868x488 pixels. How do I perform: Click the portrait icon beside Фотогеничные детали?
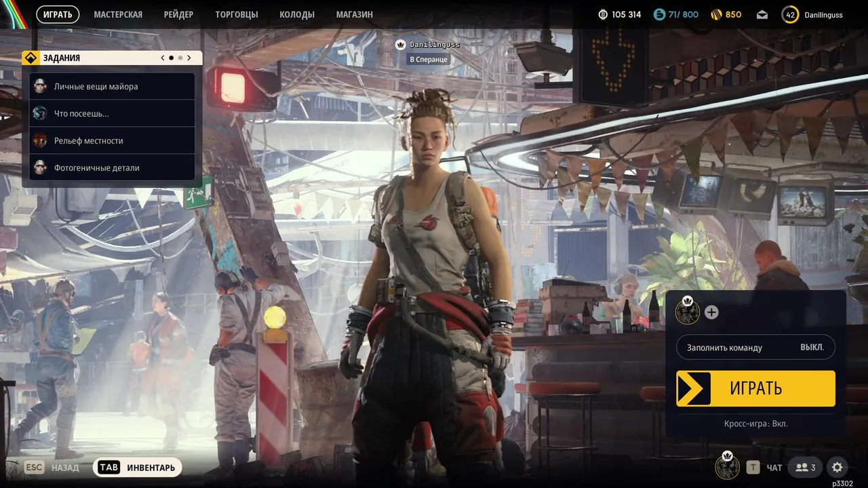pyautogui.click(x=40, y=167)
